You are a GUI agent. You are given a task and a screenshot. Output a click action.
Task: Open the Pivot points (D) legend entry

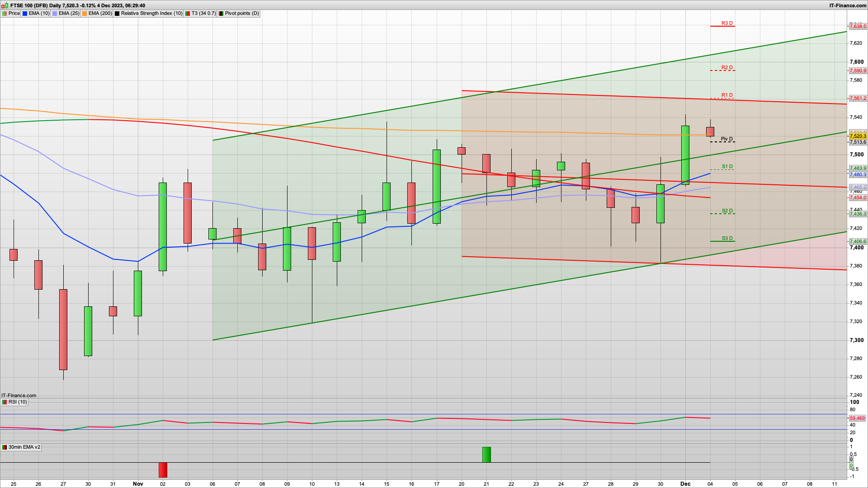[239, 13]
